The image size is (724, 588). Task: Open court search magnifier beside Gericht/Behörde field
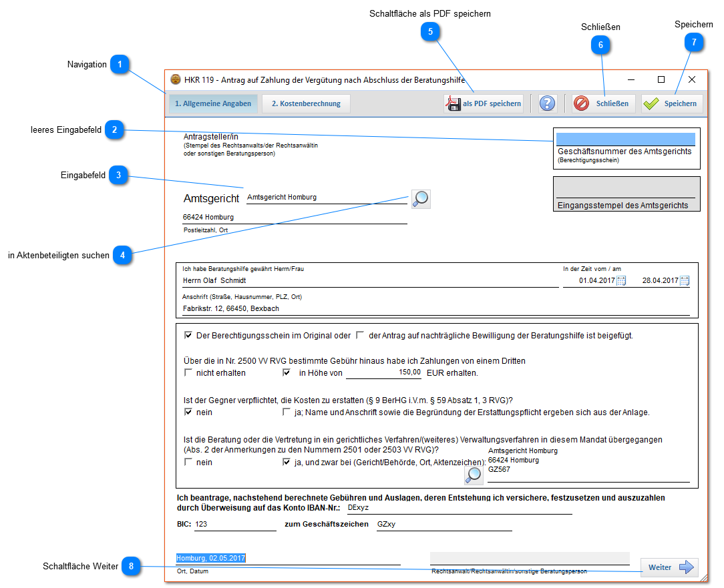(x=474, y=475)
